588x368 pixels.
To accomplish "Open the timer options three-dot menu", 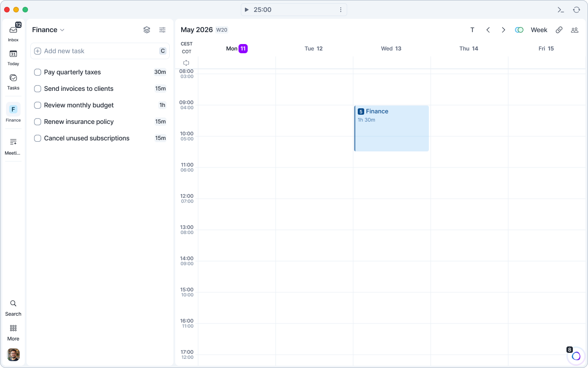I will 341,10.
